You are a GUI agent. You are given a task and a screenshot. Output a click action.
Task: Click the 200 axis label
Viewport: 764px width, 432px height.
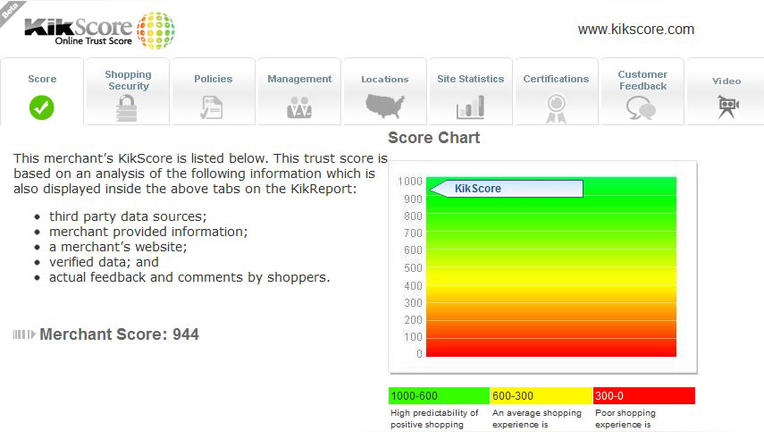(x=413, y=320)
